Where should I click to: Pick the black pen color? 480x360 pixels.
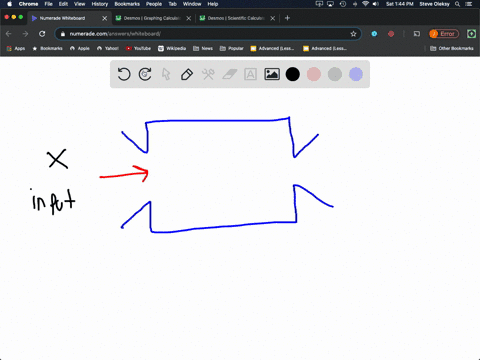click(293, 74)
